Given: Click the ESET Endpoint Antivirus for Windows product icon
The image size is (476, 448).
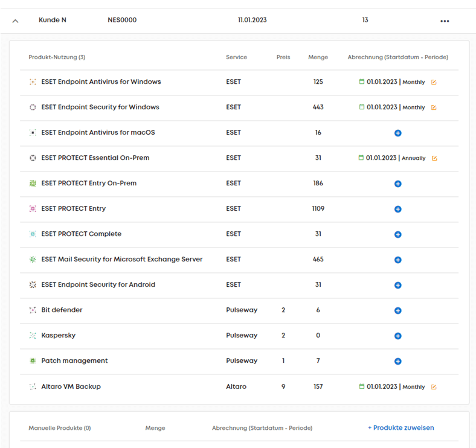Looking at the screenshot, I should (33, 82).
